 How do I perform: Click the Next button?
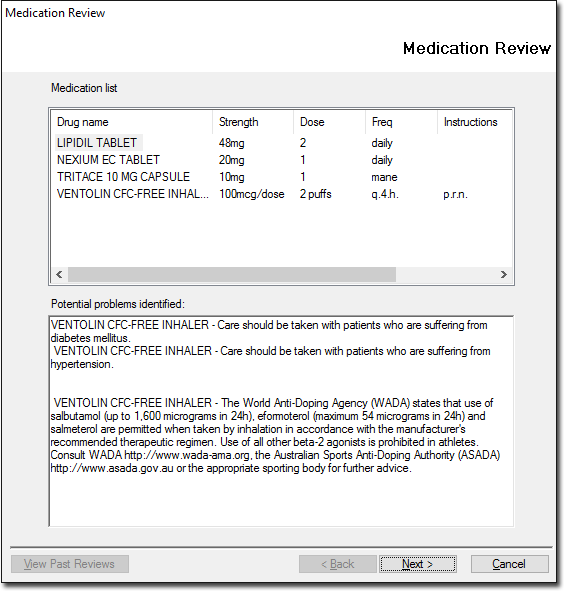tap(418, 564)
